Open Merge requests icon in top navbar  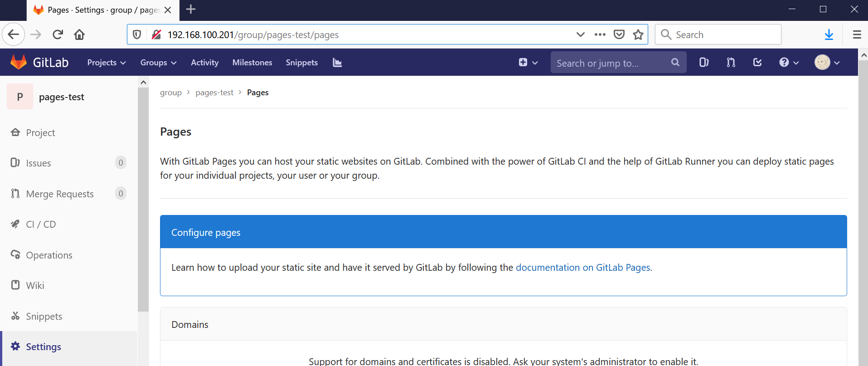pyautogui.click(x=731, y=63)
